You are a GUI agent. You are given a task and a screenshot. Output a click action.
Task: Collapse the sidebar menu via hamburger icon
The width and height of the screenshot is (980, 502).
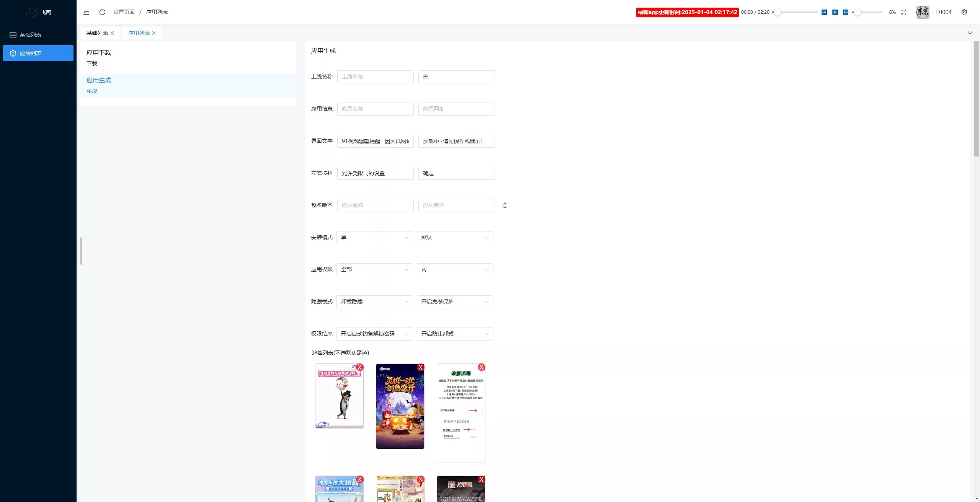coord(86,12)
